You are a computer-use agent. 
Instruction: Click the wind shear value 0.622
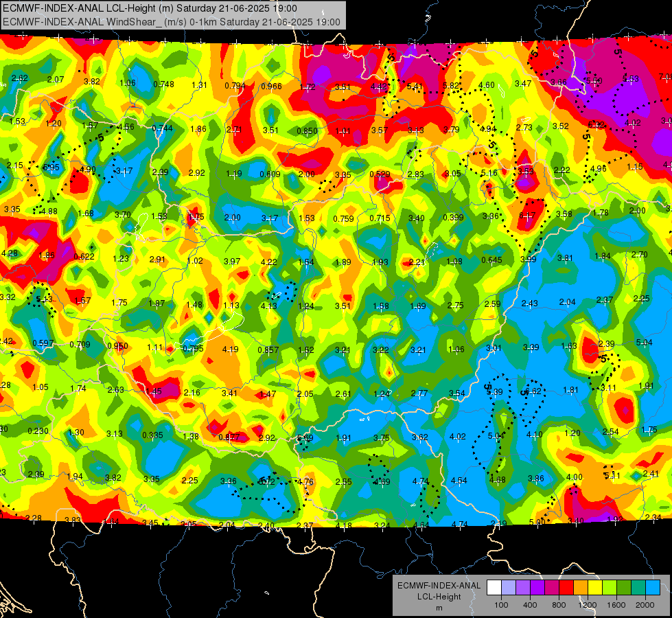(84, 256)
